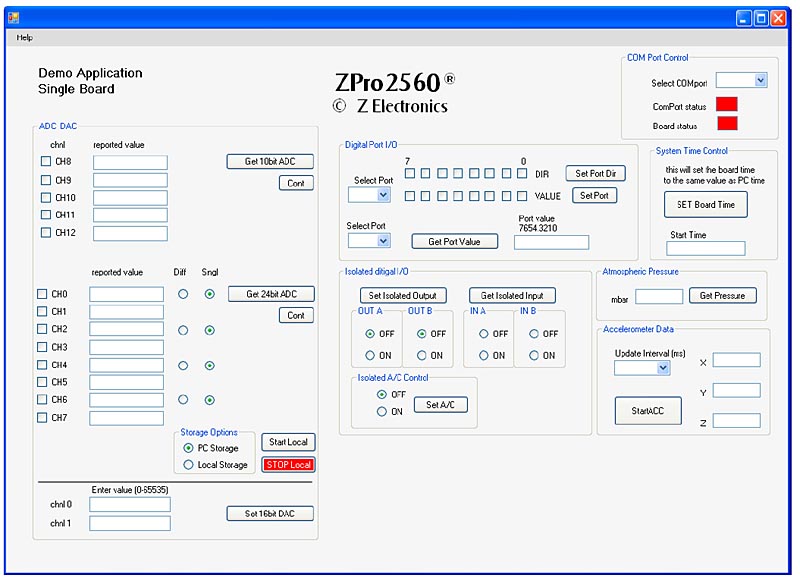The height and width of the screenshot is (581, 800).
Task: Check the DIR checkbox under bit 7
Action: click(x=410, y=173)
